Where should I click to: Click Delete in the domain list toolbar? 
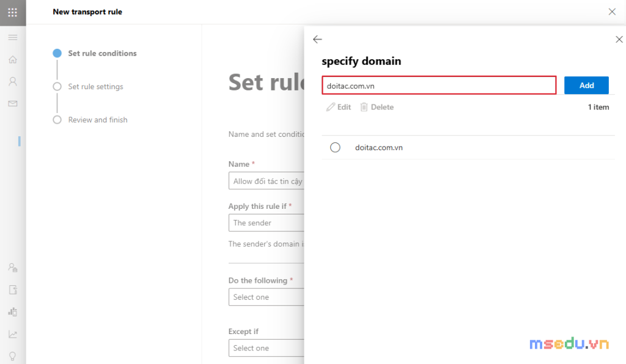[x=377, y=107]
